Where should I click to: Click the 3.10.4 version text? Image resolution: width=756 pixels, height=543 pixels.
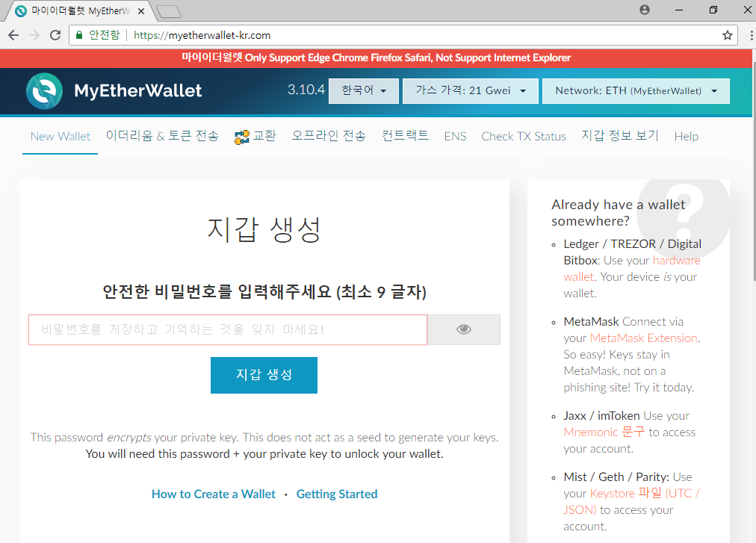pyautogui.click(x=306, y=90)
